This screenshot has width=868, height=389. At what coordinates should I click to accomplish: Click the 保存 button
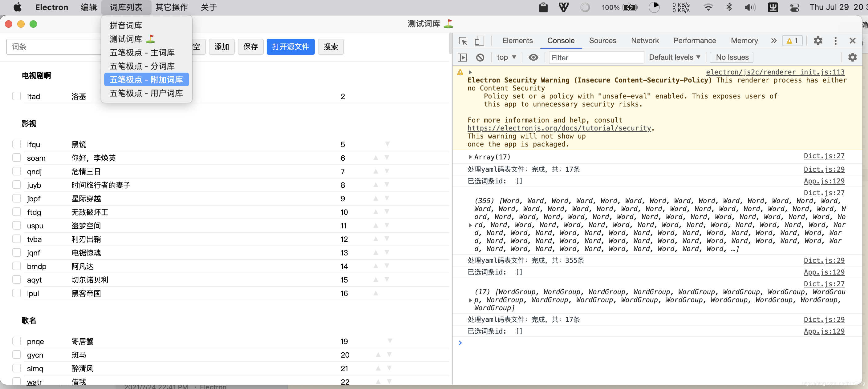click(x=250, y=46)
